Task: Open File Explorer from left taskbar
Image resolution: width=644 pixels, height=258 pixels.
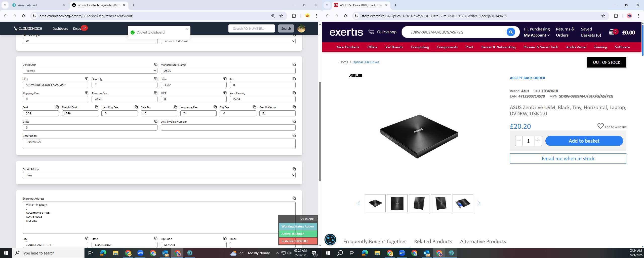Action: coord(115,253)
